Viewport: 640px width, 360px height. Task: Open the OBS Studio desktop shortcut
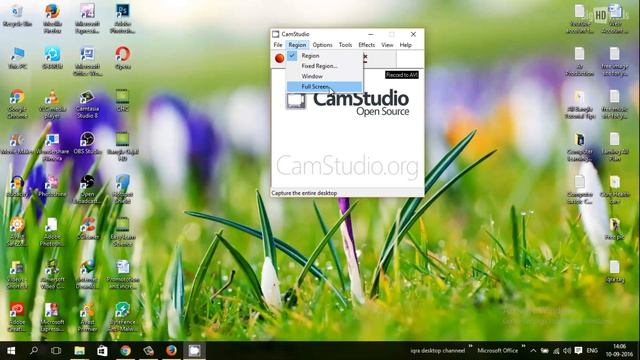coord(87,143)
